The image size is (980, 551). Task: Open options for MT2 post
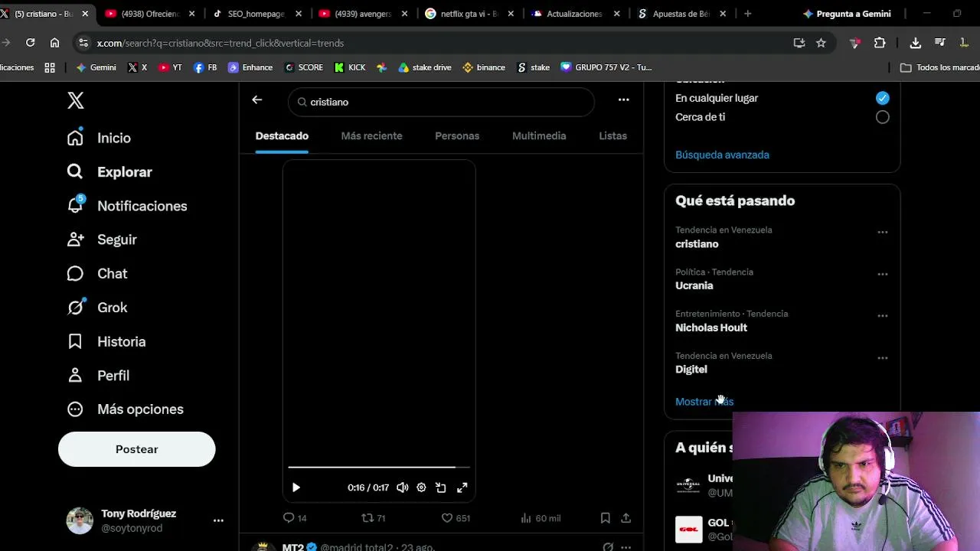tap(626, 546)
